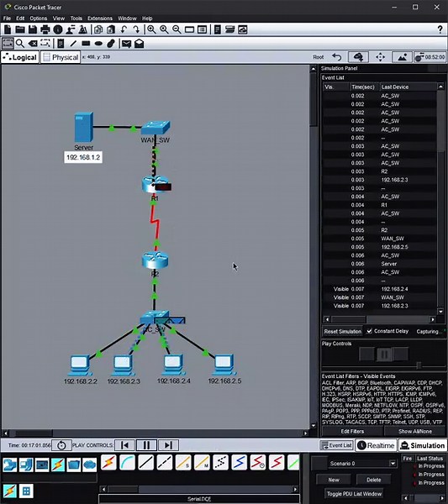Select the event row with Last Device Server
The height and width of the screenshot is (504, 448).
coord(380,264)
